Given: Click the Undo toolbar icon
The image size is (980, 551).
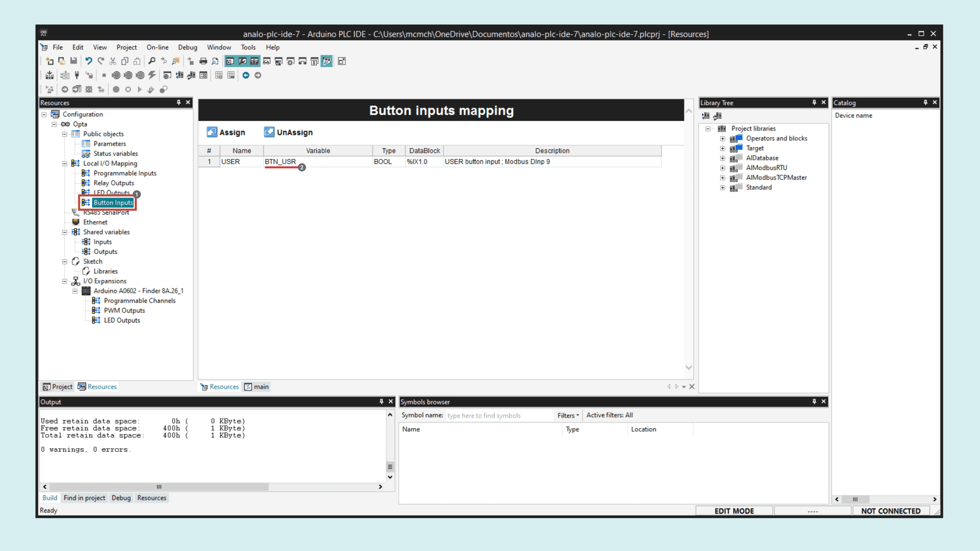Looking at the screenshot, I should 89,61.
